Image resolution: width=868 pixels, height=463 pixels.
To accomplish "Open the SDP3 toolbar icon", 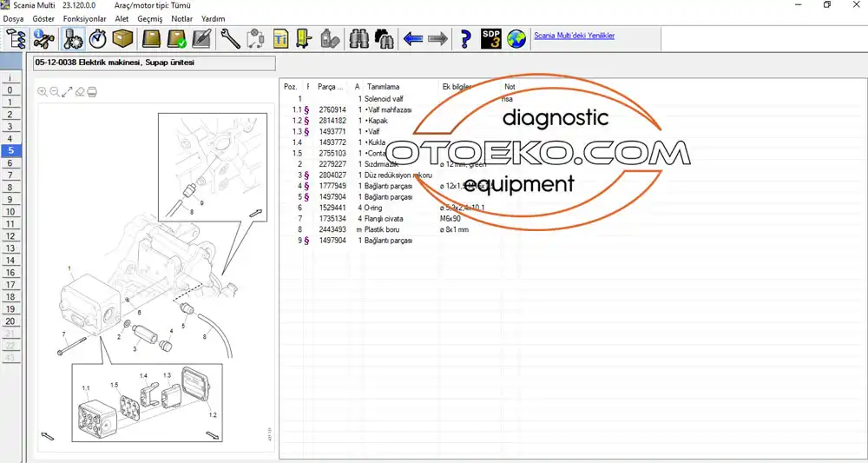I will click(x=491, y=38).
